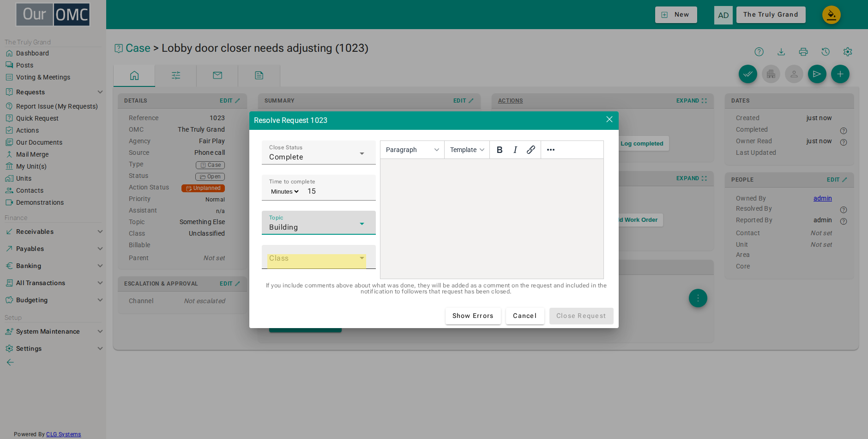Toggle italic formatting in the editor
Viewport: 868px width, 439px height.
point(515,150)
